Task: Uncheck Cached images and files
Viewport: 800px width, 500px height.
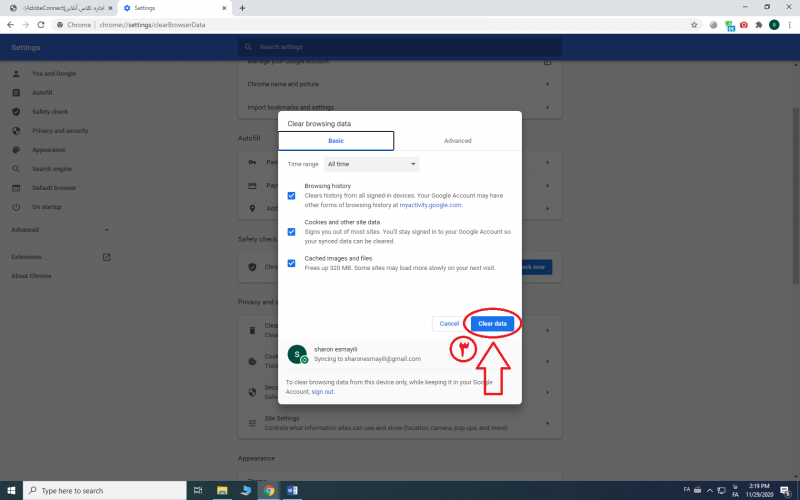Action: (x=292, y=263)
